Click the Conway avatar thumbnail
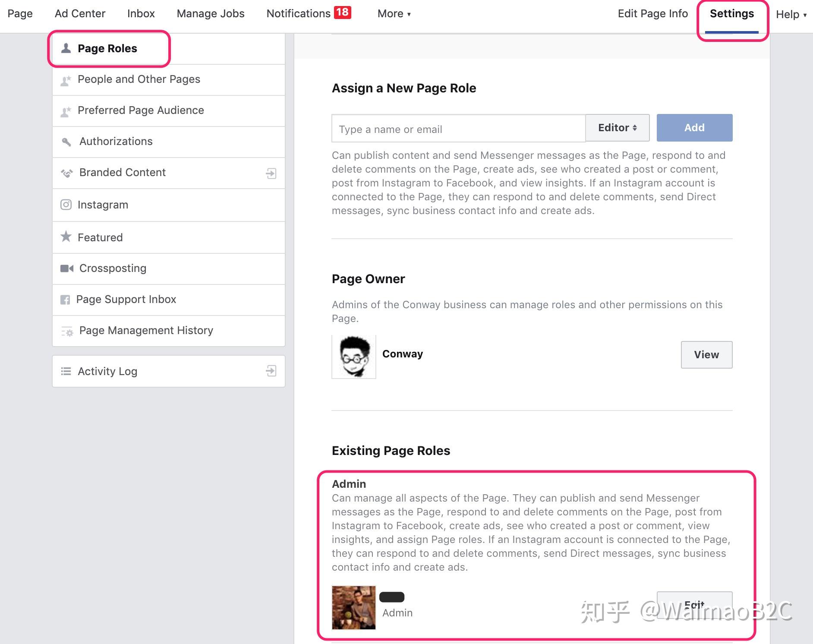 [354, 357]
